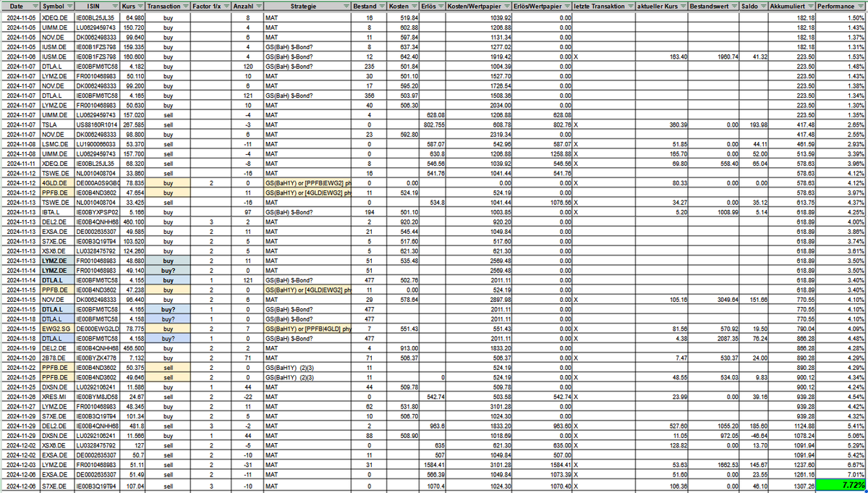Open the letzte Transaktion filter dropdown

(x=631, y=5)
